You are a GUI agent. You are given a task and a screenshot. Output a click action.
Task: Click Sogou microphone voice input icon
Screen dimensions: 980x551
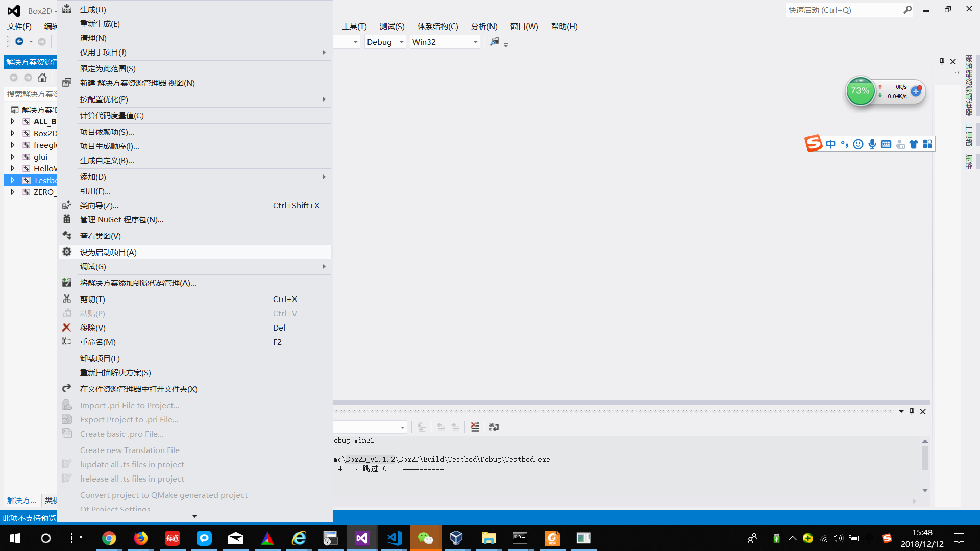point(872,144)
